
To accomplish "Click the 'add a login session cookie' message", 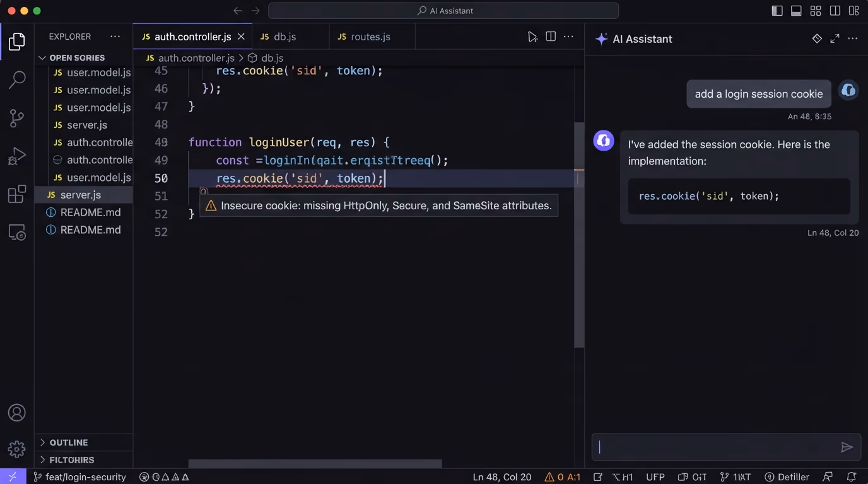I will click(759, 94).
